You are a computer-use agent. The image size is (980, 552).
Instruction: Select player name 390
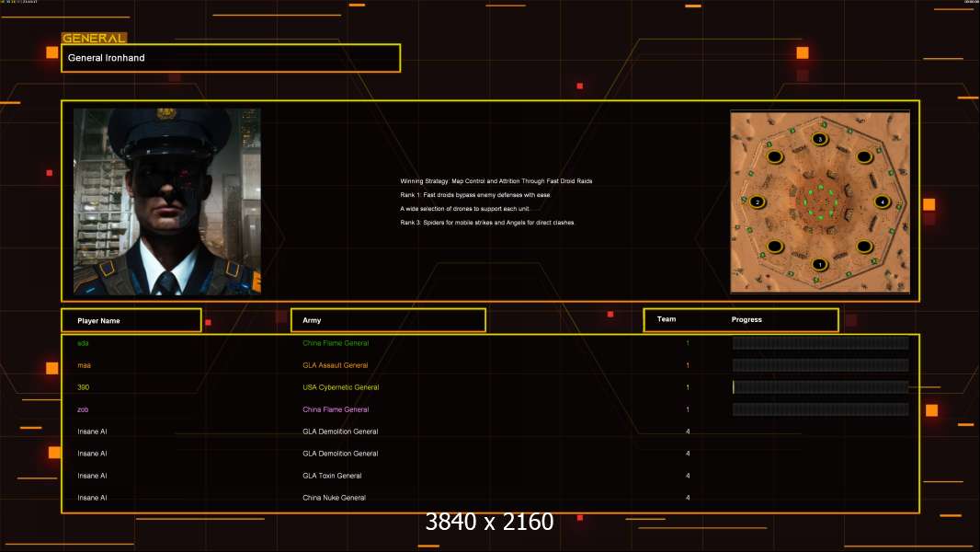pos(83,387)
